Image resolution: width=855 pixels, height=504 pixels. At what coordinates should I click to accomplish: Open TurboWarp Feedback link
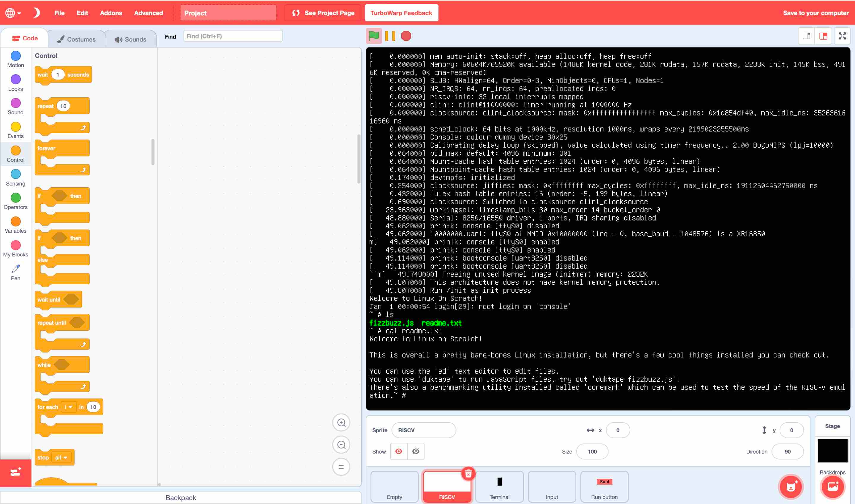coord(401,13)
